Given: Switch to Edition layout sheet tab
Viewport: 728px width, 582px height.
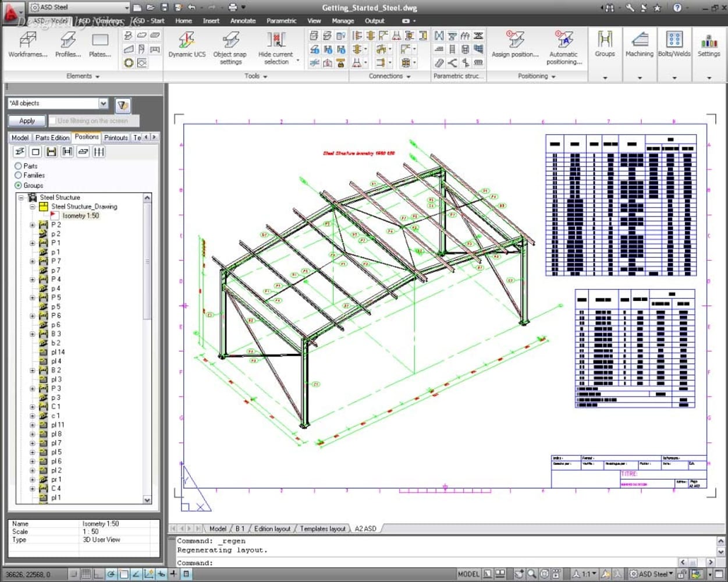Looking at the screenshot, I should [x=272, y=528].
